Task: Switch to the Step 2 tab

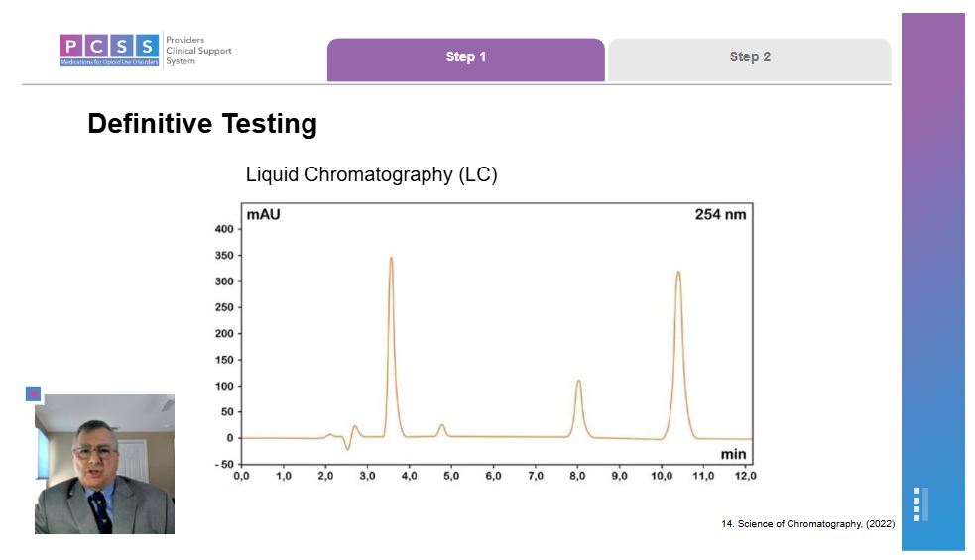Action: [x=750, y=57]
